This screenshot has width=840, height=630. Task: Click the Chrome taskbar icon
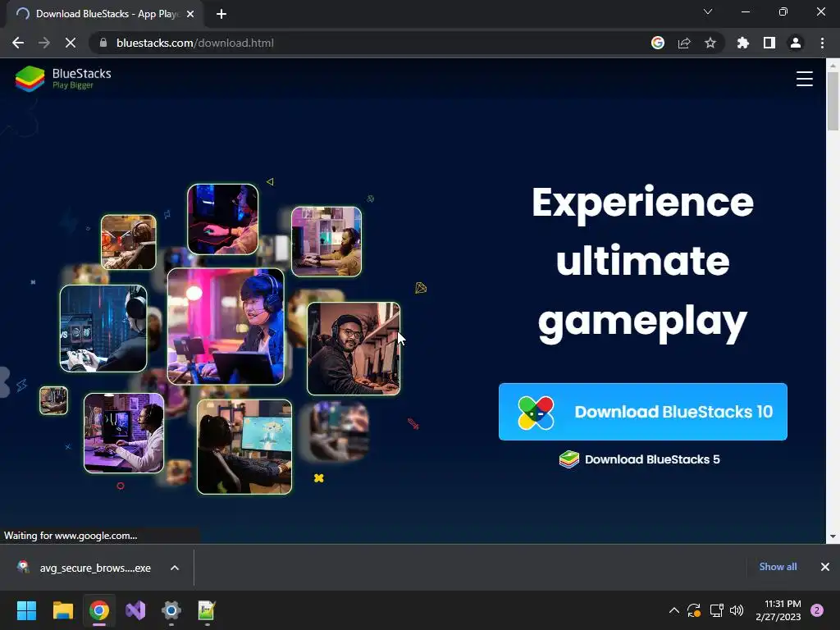(99, 610)
